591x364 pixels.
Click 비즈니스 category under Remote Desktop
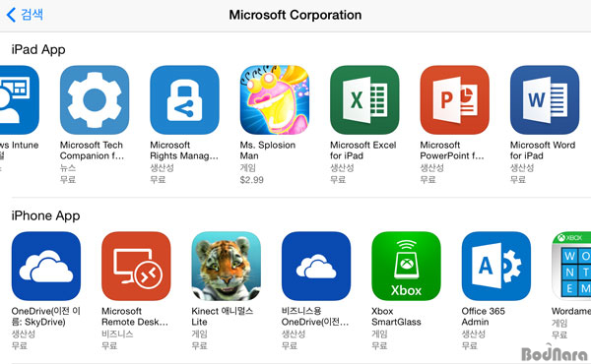(x=117, y=334)
